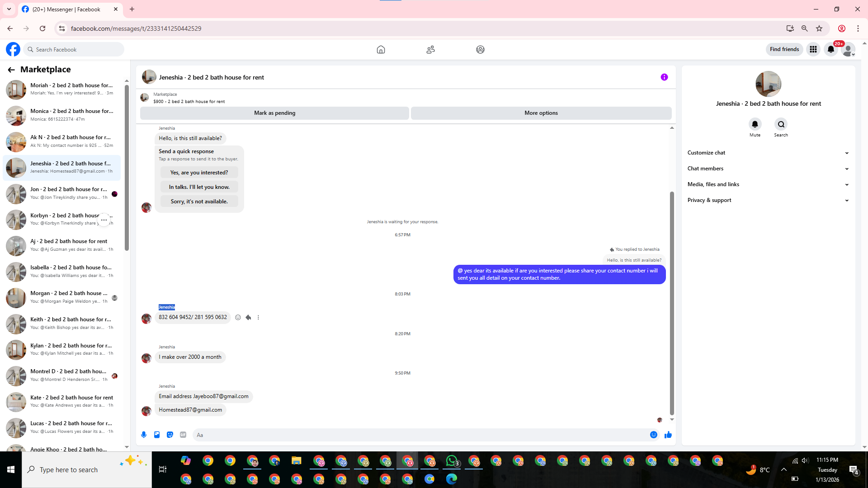The width and height of the screenshot is (868, 488).
Task: Open emoji picker in message box
Action: click(x=654, y=435)
